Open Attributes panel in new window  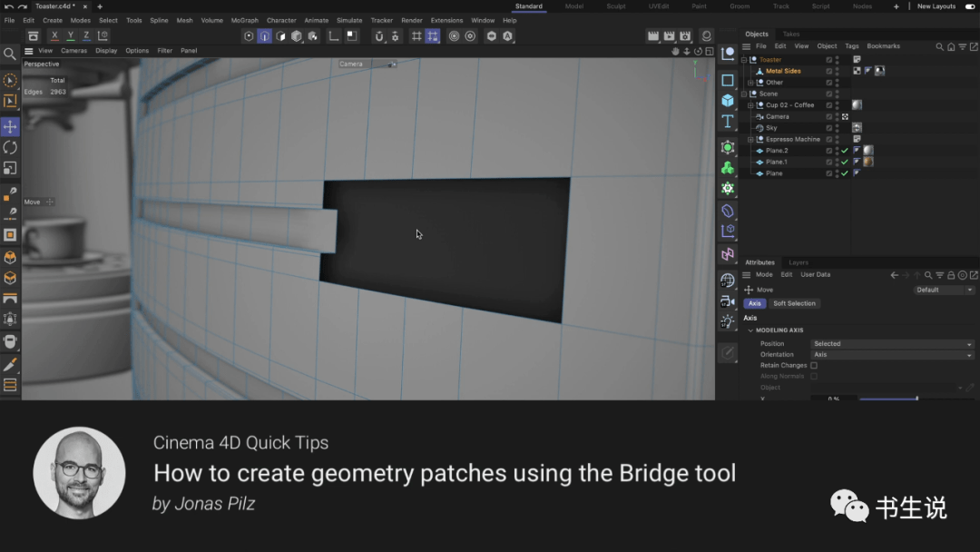(x=974, y=275)
